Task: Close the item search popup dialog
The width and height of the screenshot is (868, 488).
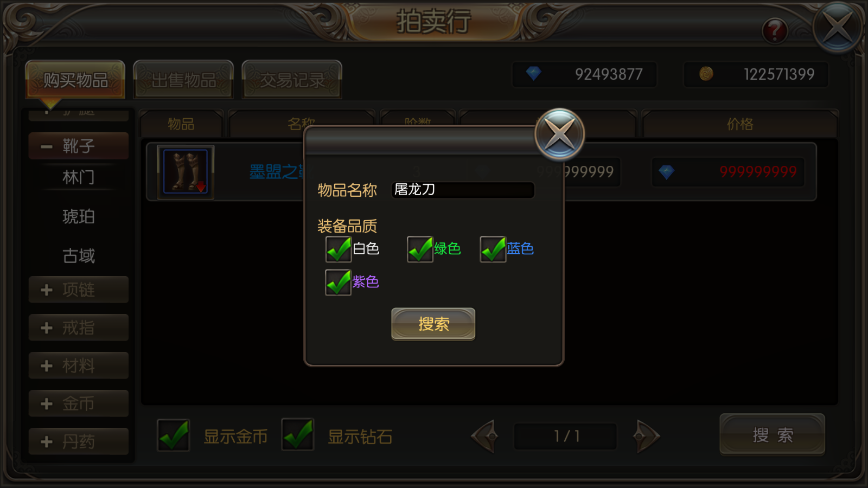Action: pos(559,134)
